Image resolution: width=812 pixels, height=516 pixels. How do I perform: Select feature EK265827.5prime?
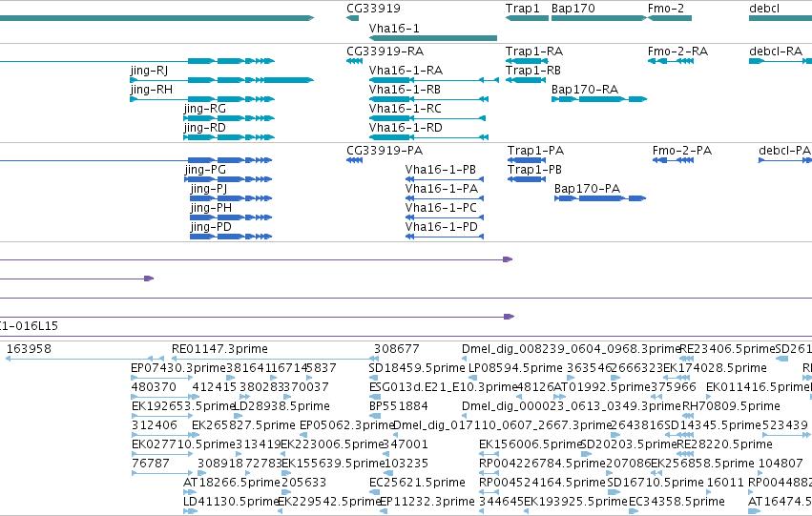pos(244,426)
